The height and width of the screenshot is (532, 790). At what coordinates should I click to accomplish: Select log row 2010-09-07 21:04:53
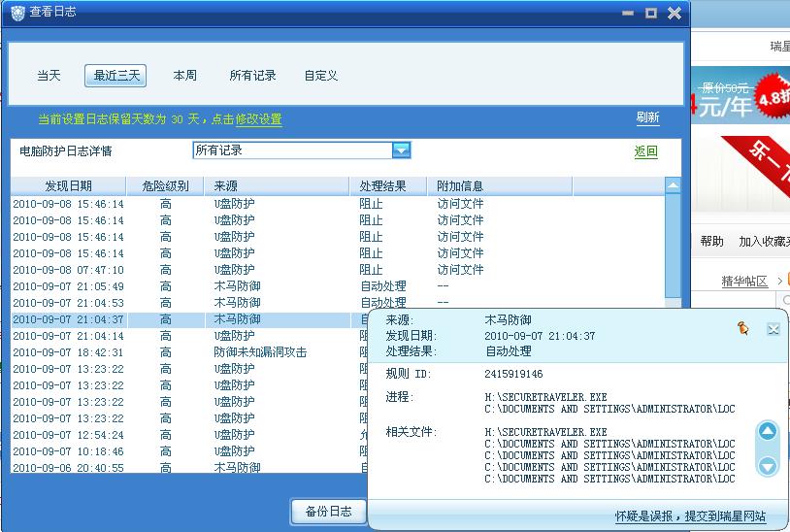pos(338,303)
